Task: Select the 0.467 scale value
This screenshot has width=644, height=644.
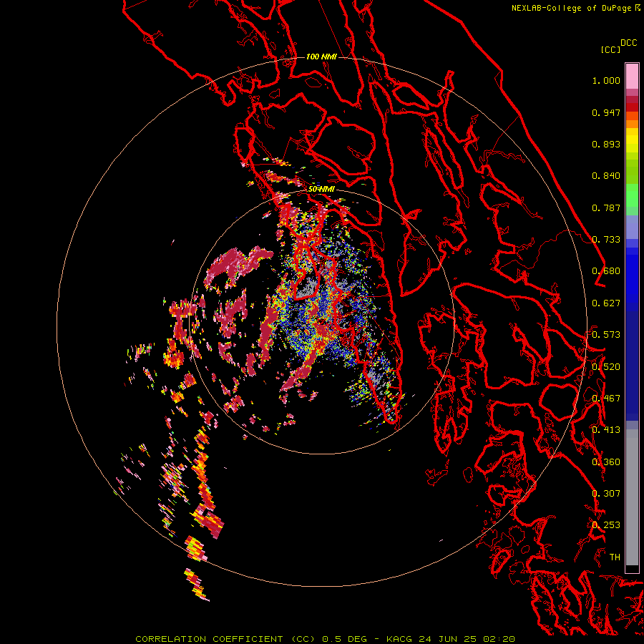Action: coord(606,399)
